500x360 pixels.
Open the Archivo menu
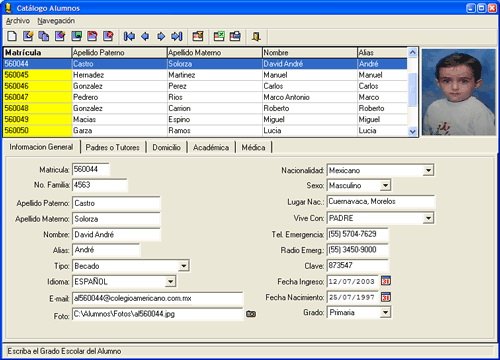(18, 21)
